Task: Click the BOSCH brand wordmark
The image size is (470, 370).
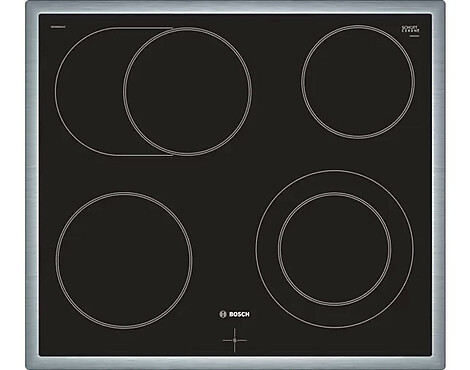Action: tap(239, 314)
